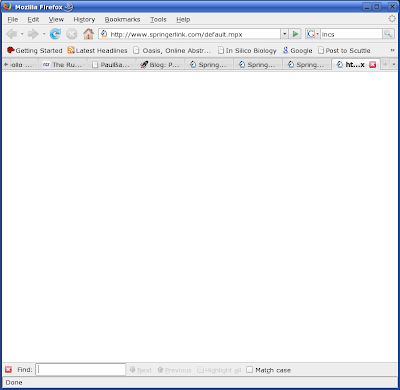Open the Help menu

pos(183,20)
